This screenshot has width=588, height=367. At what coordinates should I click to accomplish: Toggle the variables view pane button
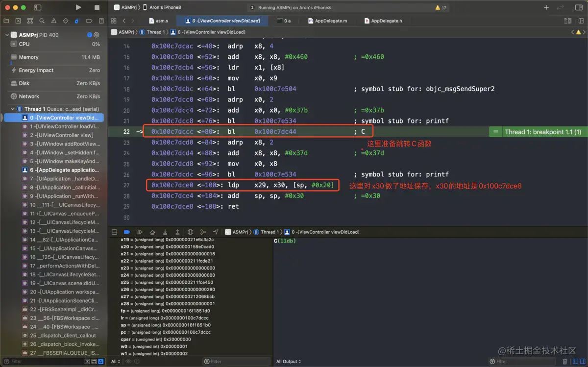(574, 362)
